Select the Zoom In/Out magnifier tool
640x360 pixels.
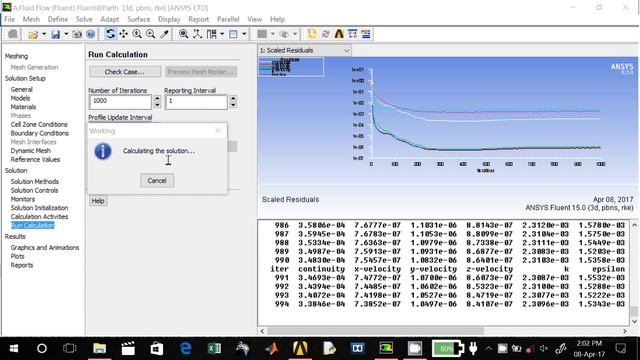click(137, 34)
